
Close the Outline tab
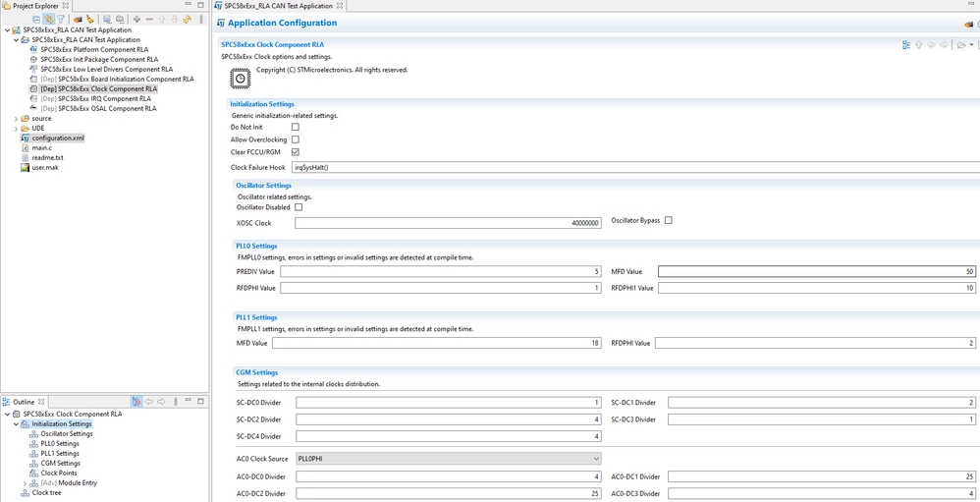tap(41, 401)
